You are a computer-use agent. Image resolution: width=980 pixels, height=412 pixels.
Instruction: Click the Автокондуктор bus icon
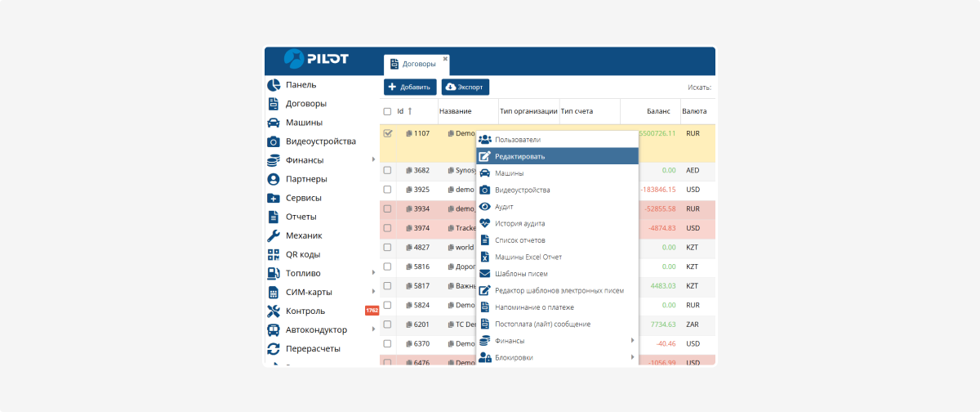[274, 329]
